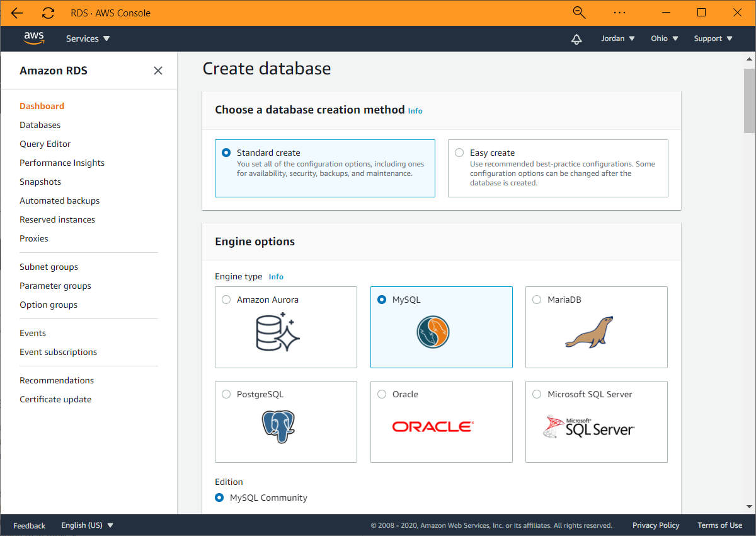Go to Dashboard in sidebar
This screenshot has width=756, height=536.
[x=42, y=106]
